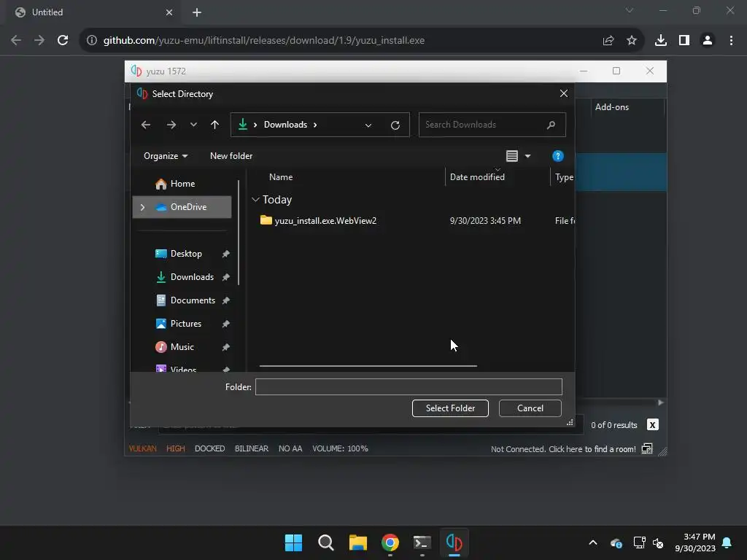This screenshot has width=747, height=560.
Task: Sort files by Name column
Action: click(x=281, y=177)
